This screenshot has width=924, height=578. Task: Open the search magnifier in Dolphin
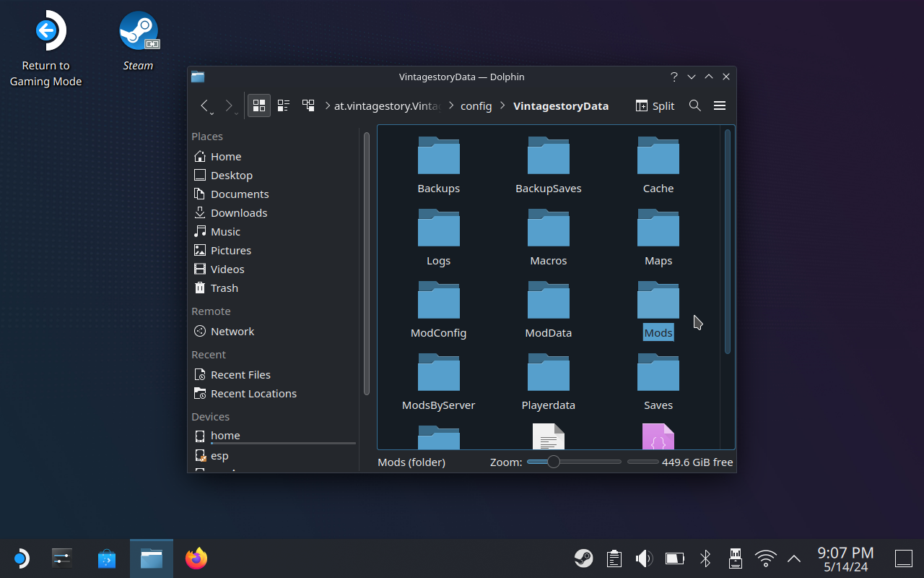[x=694, y=105]
